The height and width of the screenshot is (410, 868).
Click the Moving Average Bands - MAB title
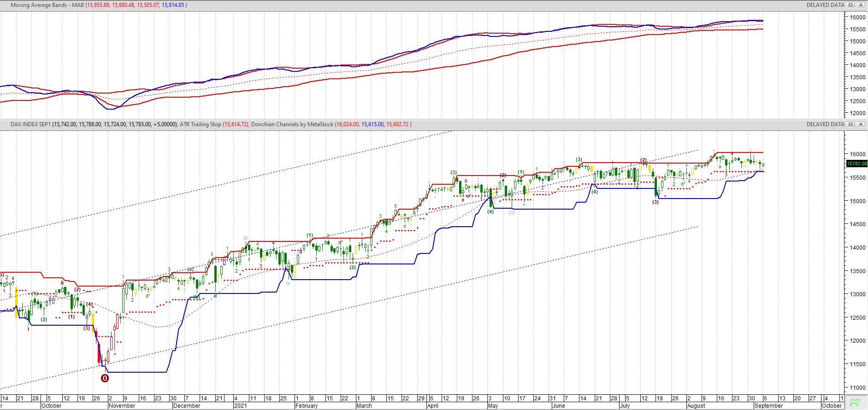coord(47,5)
